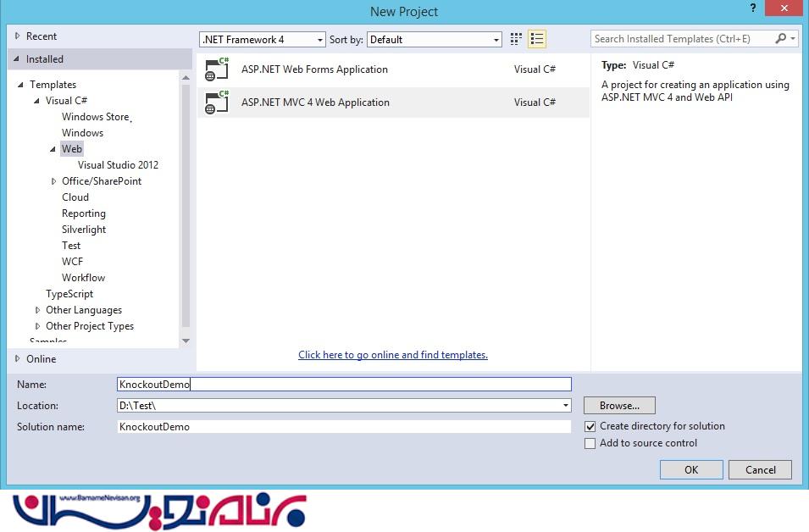The height and width of the screenshot is (532, 809).
Task: Select Windows template category
Action: [x=82, y=133]
